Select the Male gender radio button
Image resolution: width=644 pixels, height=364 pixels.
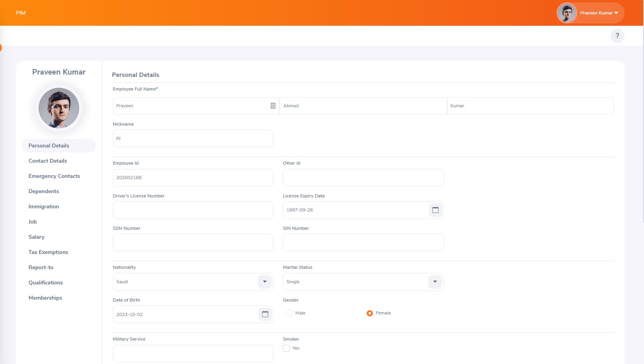pyautogui.click(x=289, y=313)
